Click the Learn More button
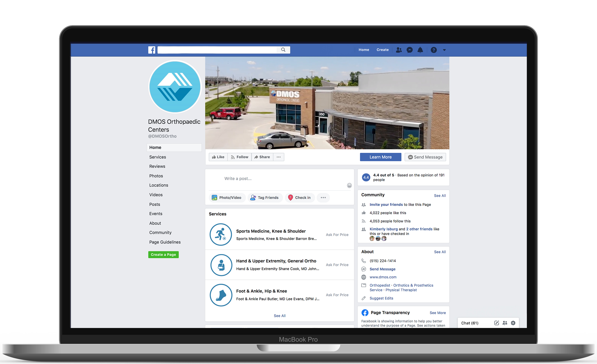597x364 pixels. click(x=380, y=157)
